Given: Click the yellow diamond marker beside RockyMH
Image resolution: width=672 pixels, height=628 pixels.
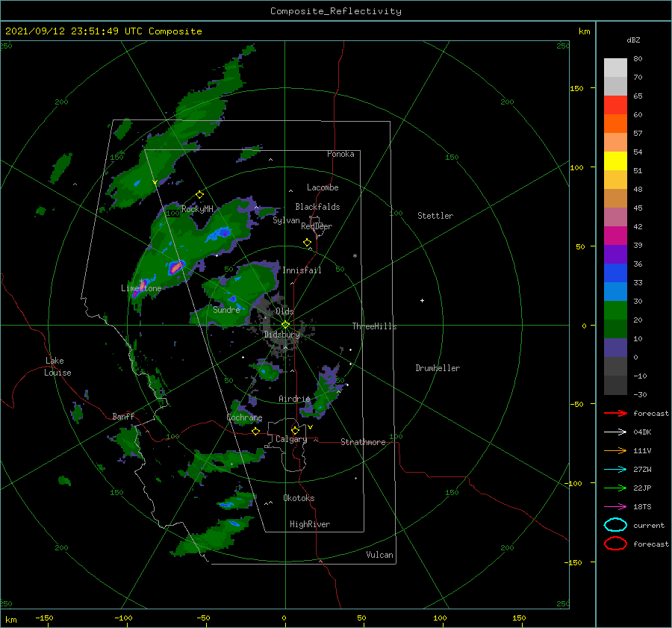Looking at the screenshot, I should (199, 195).
